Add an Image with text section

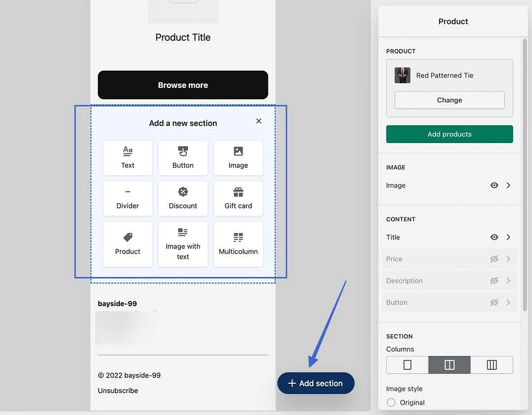click(183, 244)
